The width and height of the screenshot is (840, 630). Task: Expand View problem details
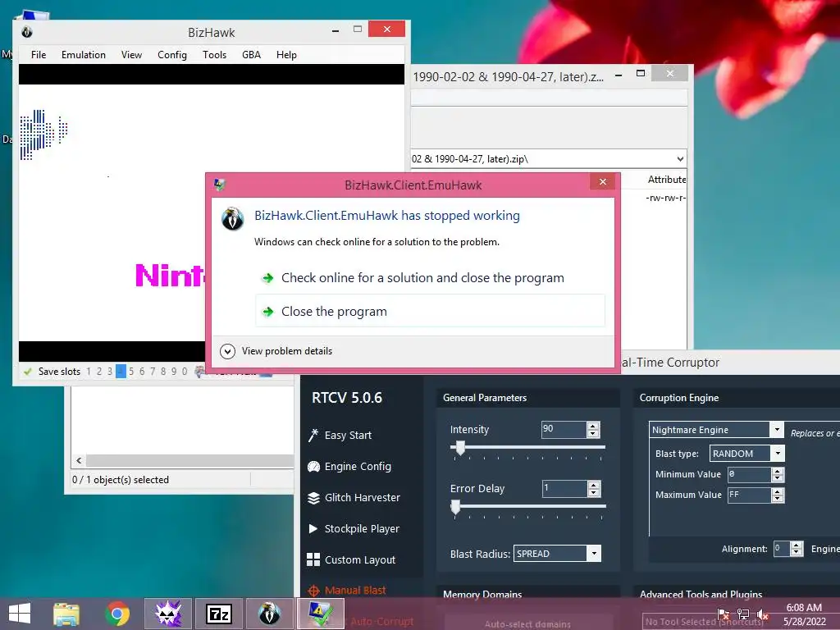point(276,351)
